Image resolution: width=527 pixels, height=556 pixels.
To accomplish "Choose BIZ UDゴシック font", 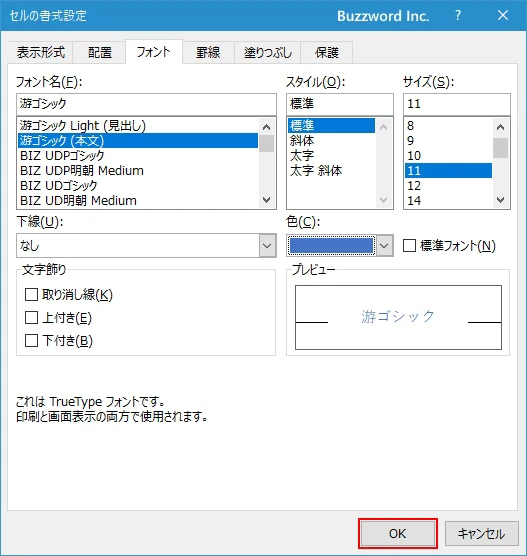I will pos(138,185).
